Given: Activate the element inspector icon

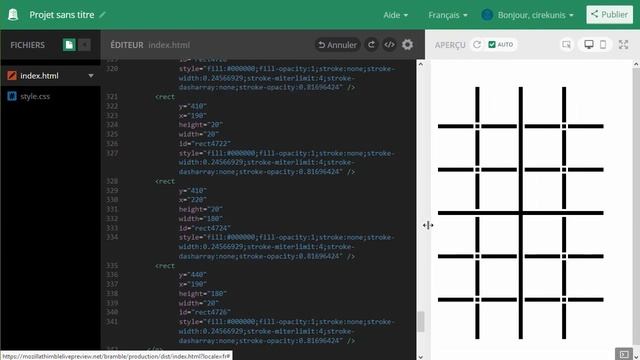Looking at the screenshot, I should point(566,44).
